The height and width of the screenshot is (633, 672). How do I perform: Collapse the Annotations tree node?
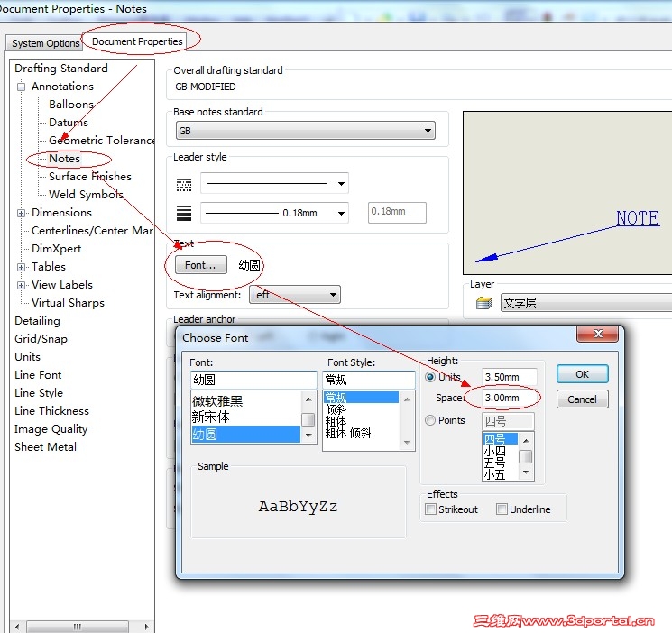point(21,87)
